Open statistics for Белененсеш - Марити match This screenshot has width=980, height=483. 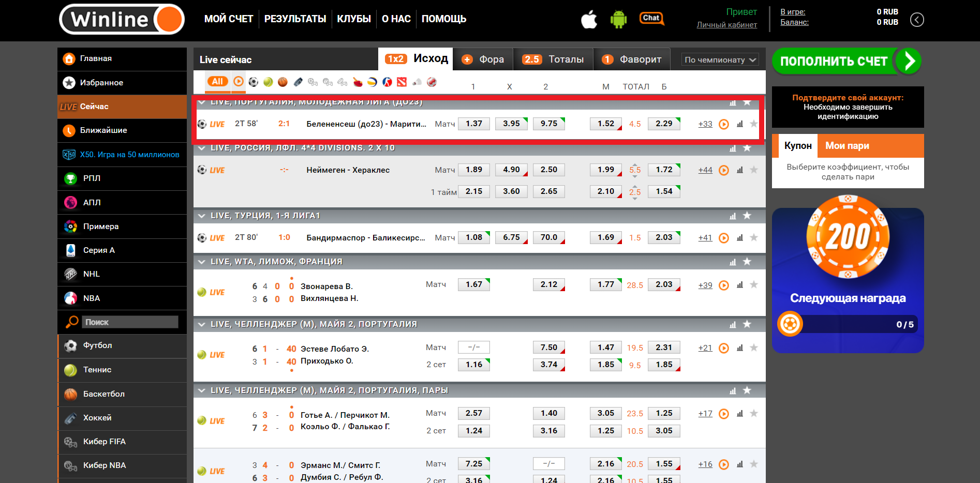coord(740,124)
